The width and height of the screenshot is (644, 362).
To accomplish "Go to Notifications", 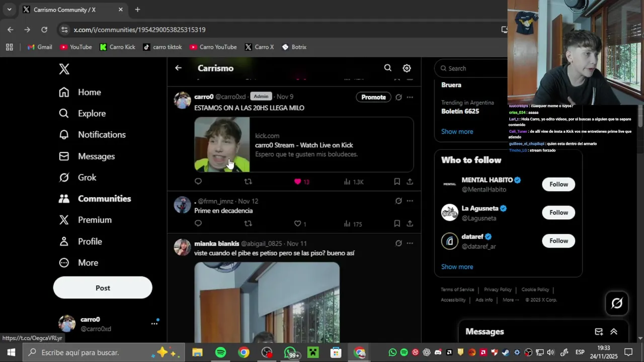I will (x=92, y=135).
